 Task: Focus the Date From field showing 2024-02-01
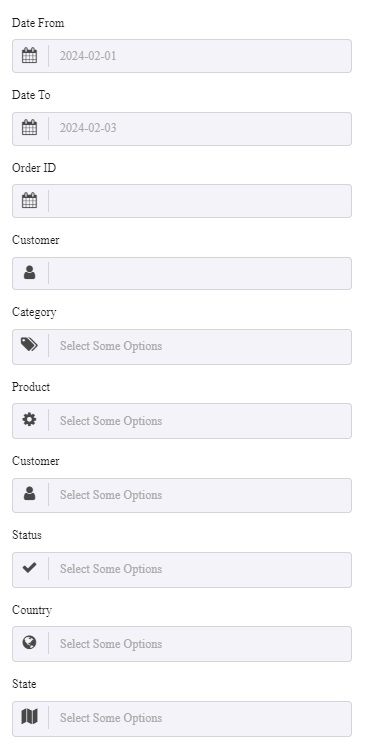pos(200,56)
